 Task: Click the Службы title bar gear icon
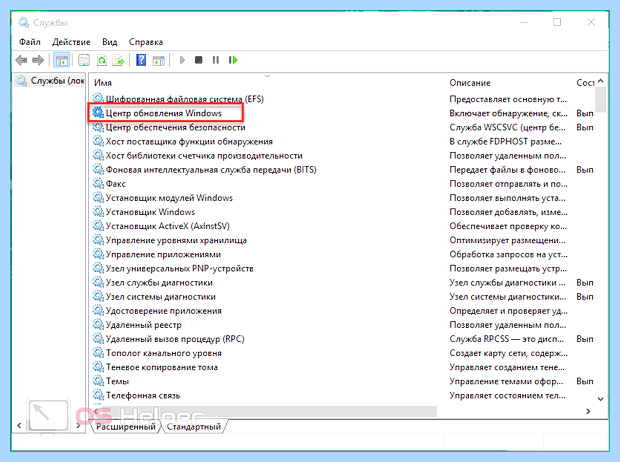(23, 22)
